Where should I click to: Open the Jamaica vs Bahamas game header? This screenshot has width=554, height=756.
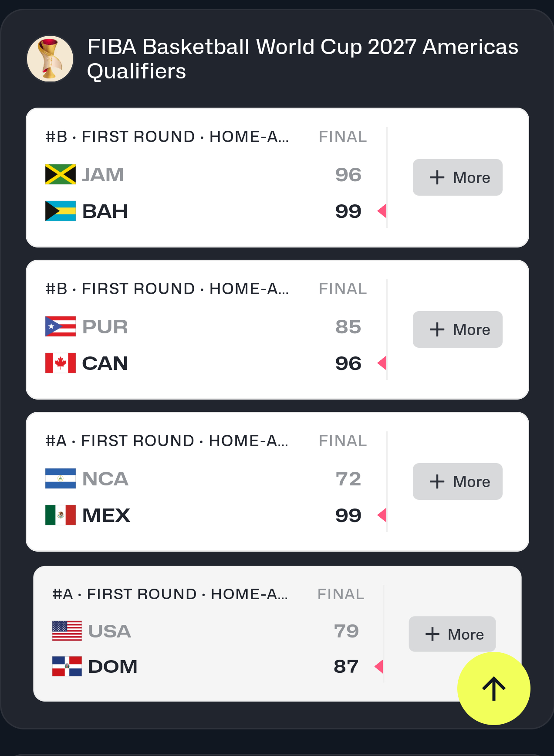tap(167, 137)
